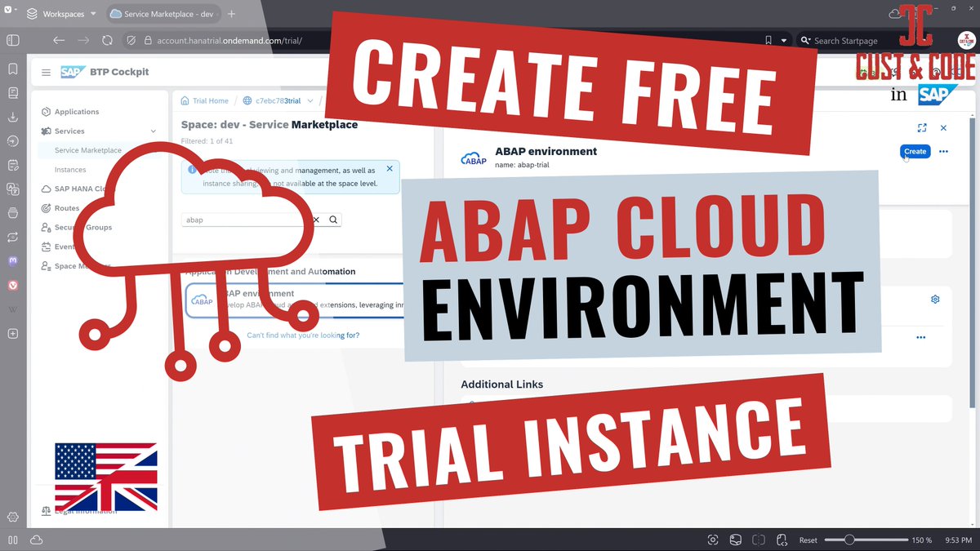Select Instances under Services
The height and width of the screenshot is (551, 980).
tap(70, 170)
